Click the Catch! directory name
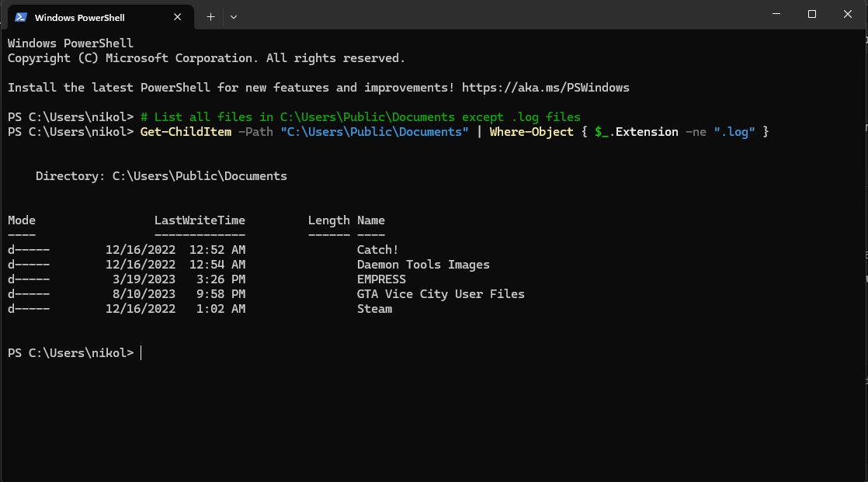868x482 pixels. pyautogui.click(x=377, y=250)
